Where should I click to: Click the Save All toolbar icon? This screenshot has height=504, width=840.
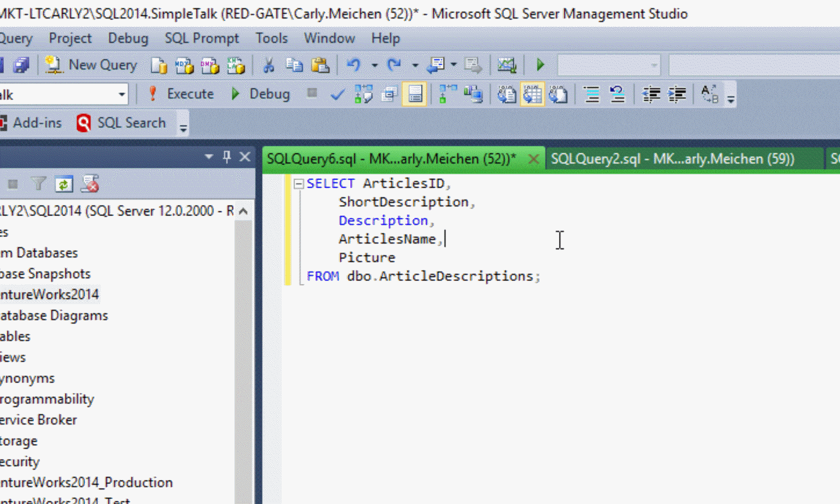[x=20, y=65]
